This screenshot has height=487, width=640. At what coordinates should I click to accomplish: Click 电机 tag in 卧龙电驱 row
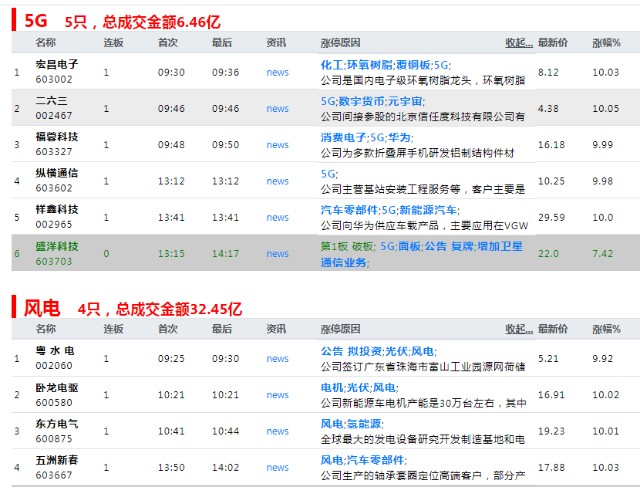[332, 387]
